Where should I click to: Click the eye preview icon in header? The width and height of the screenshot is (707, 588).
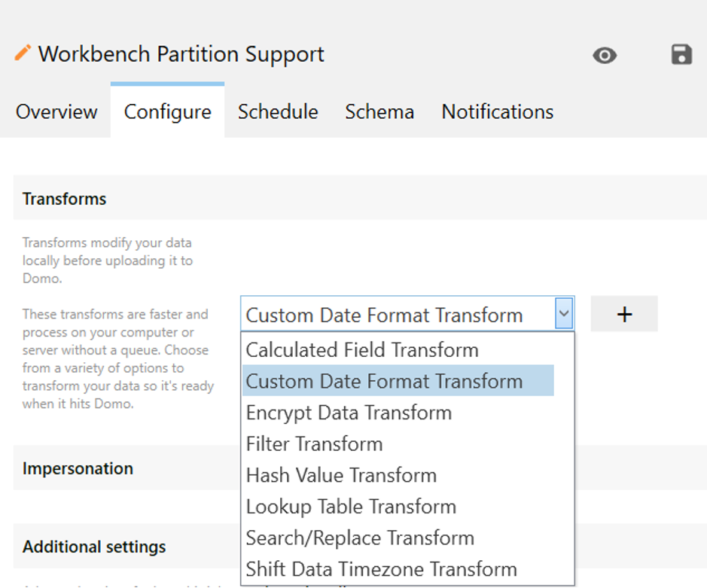[605, 56]
